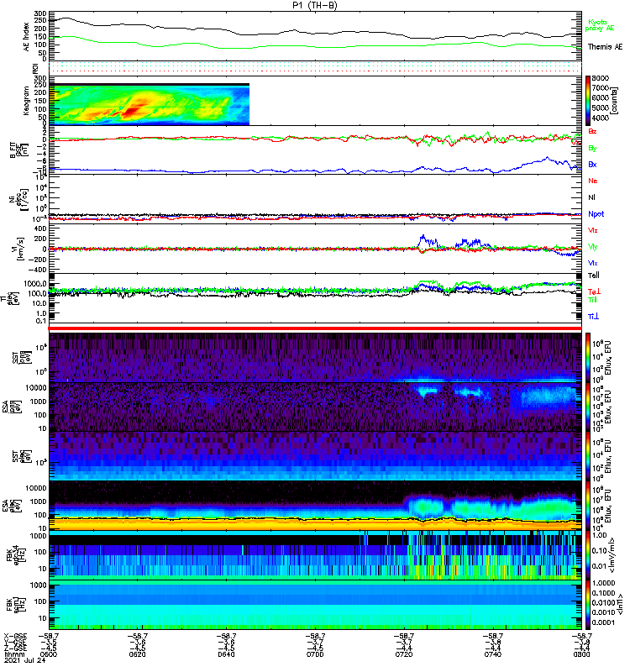Viewport: 630px width, 672px height.
Task: Select the black "Te∥" legend label
Action: pos(594,276)
